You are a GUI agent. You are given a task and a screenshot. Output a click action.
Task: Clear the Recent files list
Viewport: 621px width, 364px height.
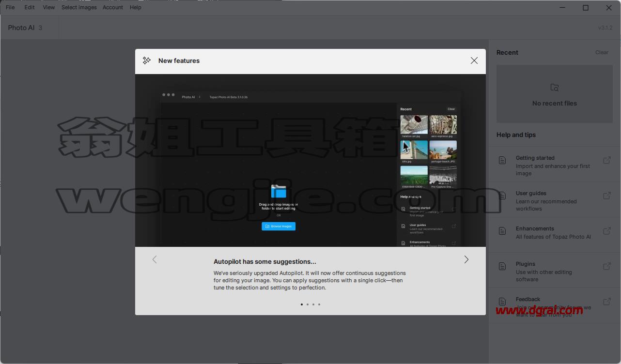[602, 52]
